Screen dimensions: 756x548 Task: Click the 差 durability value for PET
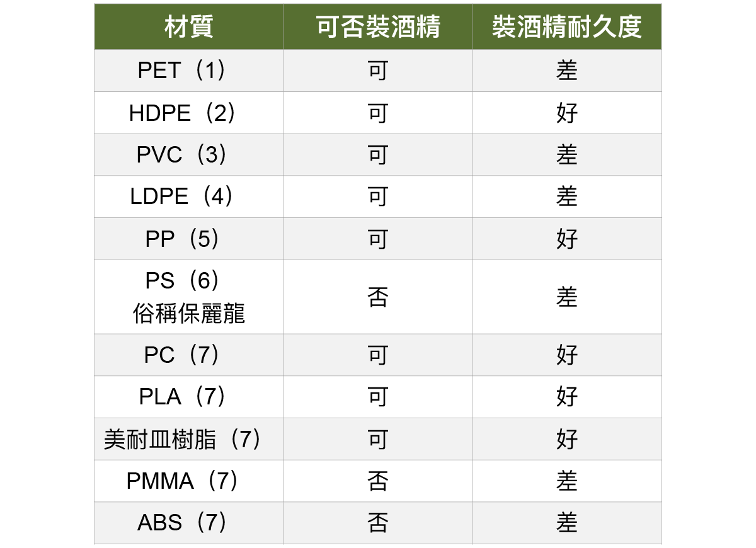[567, 71]
